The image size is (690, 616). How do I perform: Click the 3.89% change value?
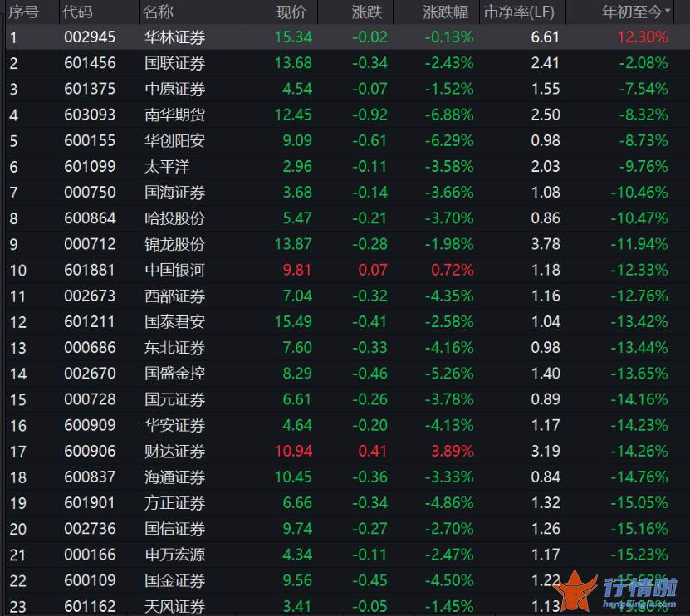pyautogui.click(x=453, y=452)
